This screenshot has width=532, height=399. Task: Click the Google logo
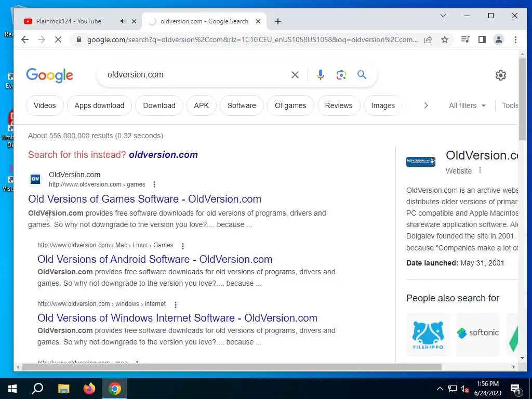coord(49,75)
